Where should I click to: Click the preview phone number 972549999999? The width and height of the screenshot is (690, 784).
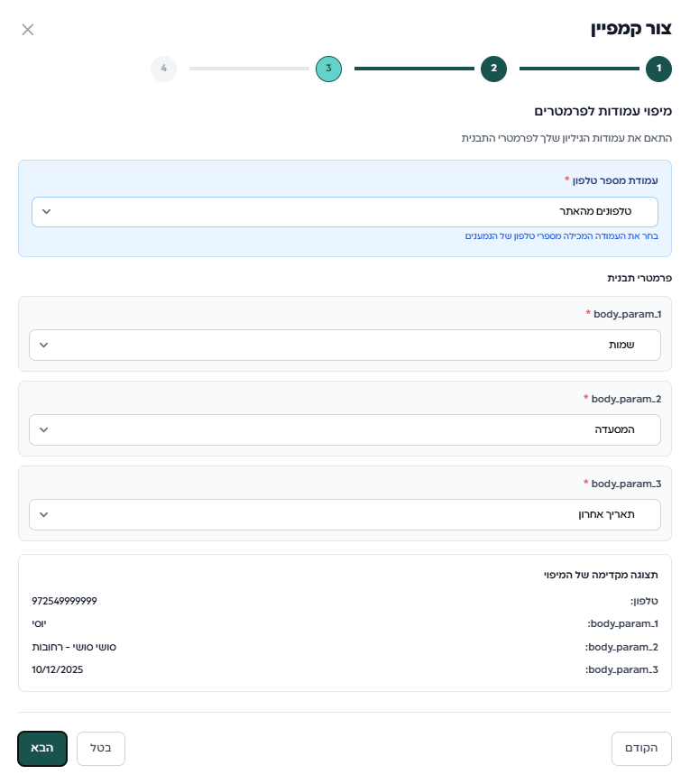(64, 601)
